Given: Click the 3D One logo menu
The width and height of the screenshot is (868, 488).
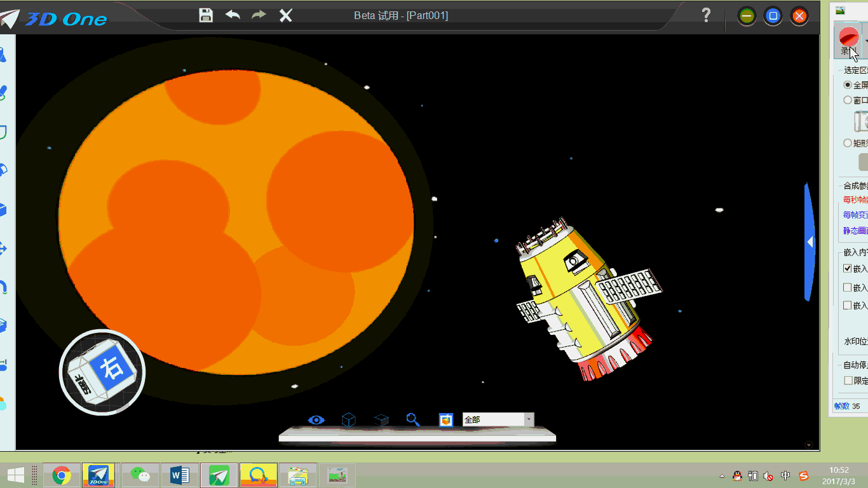Looking at the screenshot, I should pyautogui.click(x=54, y=18).
